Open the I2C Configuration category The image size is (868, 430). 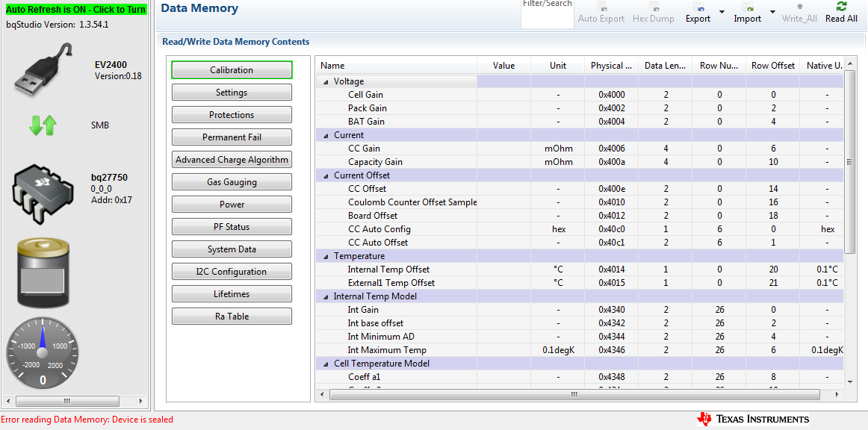[232, 272]
